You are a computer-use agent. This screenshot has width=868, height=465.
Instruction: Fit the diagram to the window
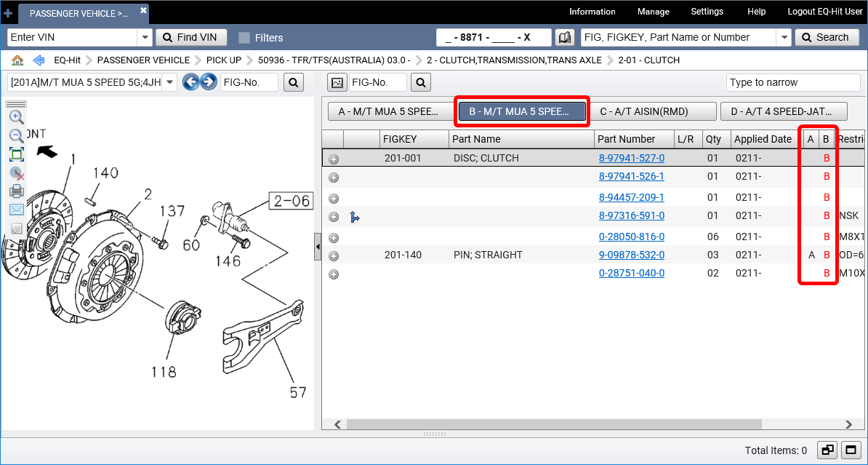[x=17, y=154]
